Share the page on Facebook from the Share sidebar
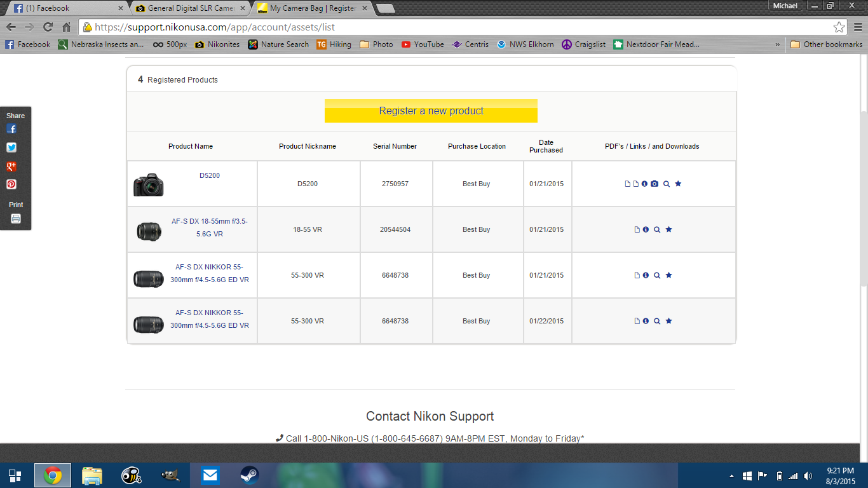The height and width of the screenshot is (488, 868). click(11, 128)
